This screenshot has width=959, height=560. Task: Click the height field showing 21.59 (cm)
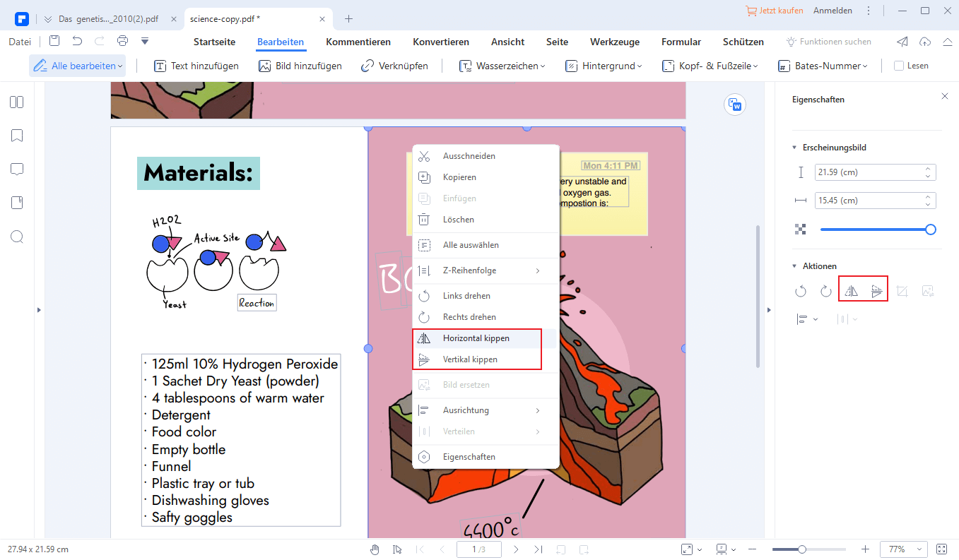[x=875, y=172]
